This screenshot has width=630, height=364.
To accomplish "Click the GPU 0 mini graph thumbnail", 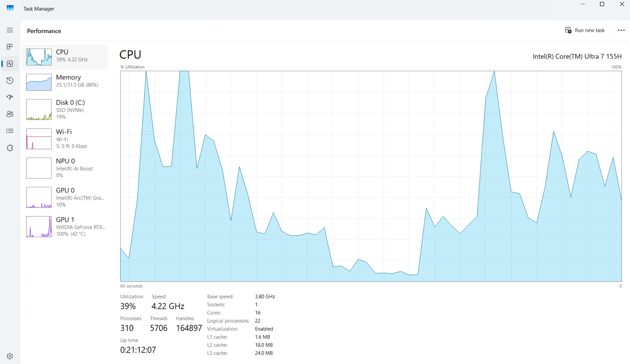I will tap(39, 197).
